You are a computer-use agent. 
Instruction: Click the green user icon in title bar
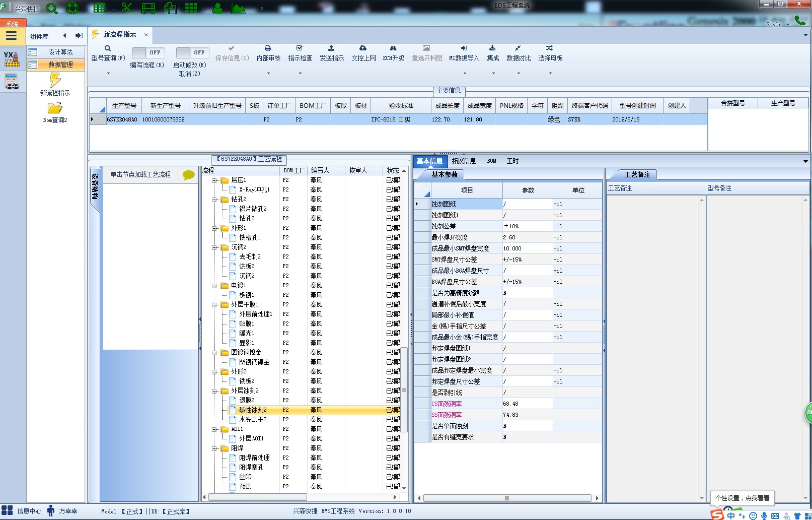[217, 8]
